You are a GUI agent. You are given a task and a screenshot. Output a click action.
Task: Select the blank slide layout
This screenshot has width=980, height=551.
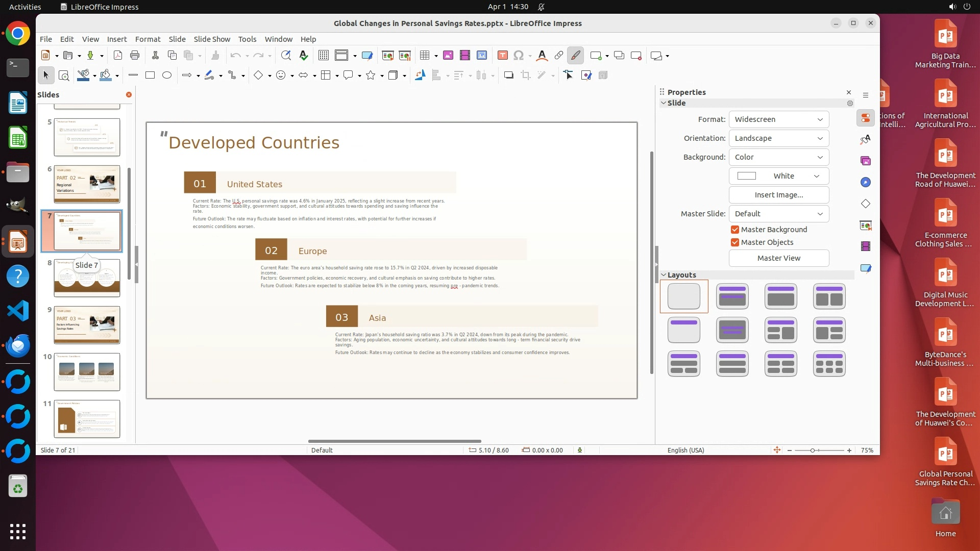click(x=684, y=296)
